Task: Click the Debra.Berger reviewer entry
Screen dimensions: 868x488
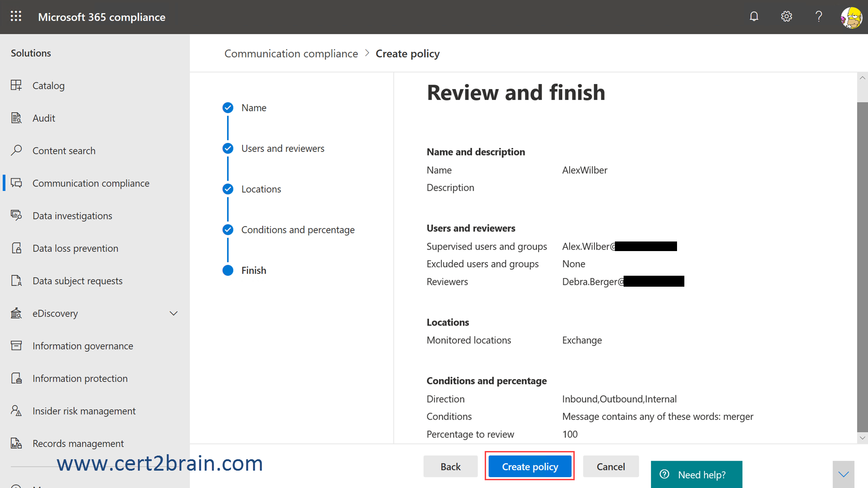Action: (623, 281)
